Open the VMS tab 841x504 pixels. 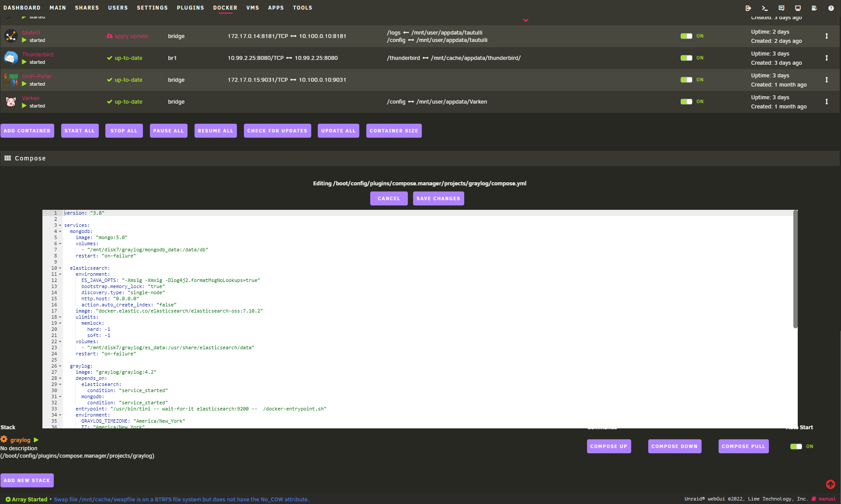[x=252, y=8]
